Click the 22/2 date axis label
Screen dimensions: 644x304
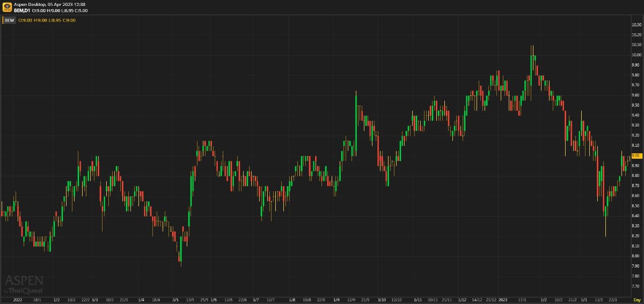[85, 300]
